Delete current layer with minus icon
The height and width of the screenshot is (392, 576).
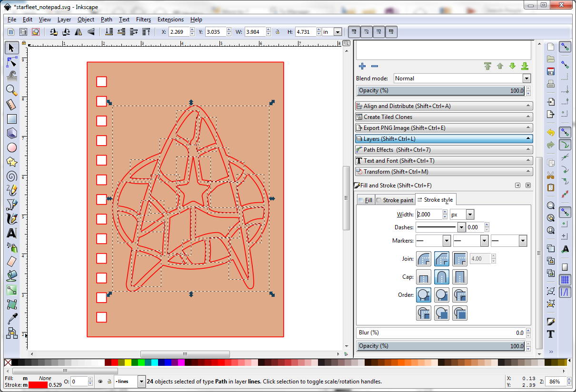click(x=375, y=66)
